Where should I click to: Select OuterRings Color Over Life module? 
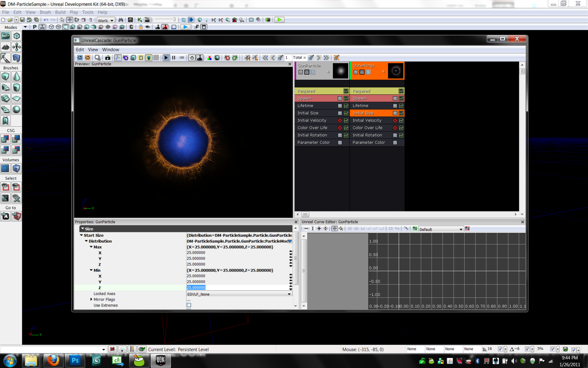377,128
